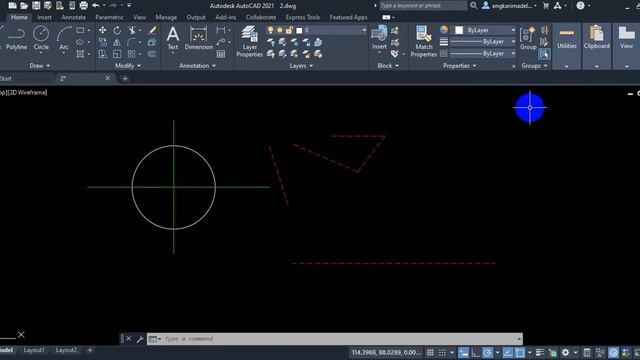The height and width of the screenshot is (360, 640).
Task: Open the signed-in user account menu
Action: point(509,6)
